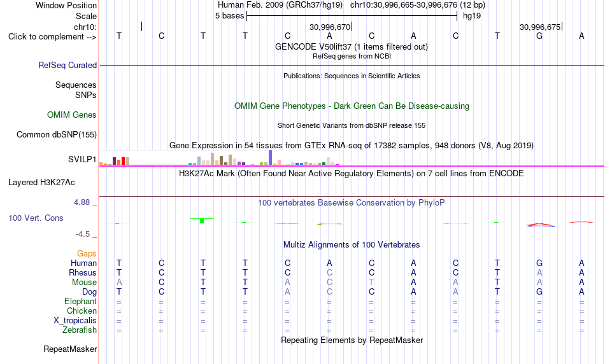This screenshot has width=605, height=364.
Task: Select the Rhesus species row label
Action: click(x=83, y=272)
